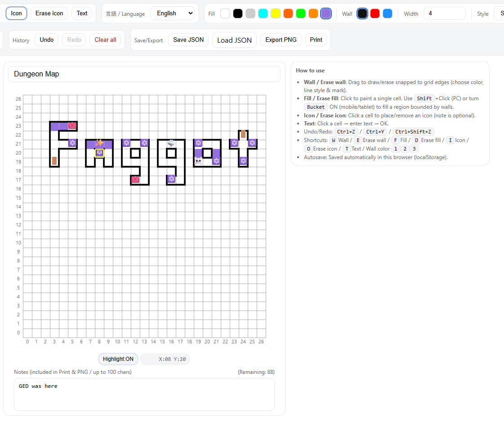Image resolution: width=504 pixels, height=422 pixels.
Task: Click the "Bucket" key hint label
Action: [x=316, y=107]
